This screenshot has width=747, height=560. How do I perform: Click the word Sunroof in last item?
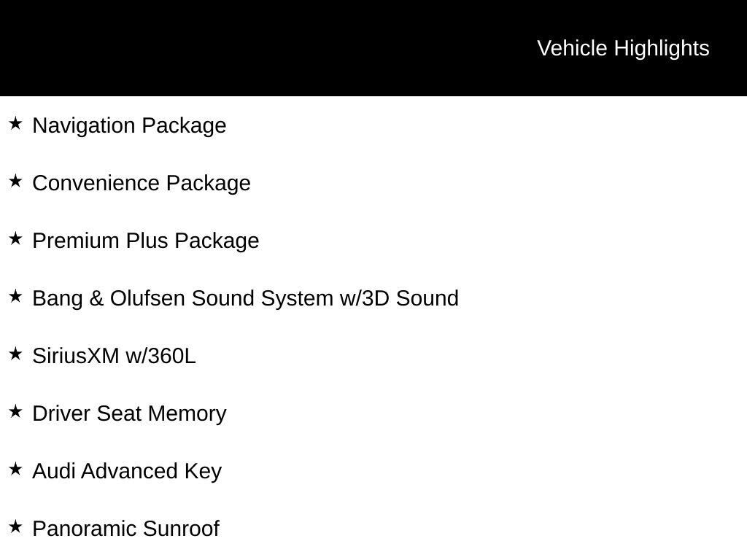click(181, 529)
